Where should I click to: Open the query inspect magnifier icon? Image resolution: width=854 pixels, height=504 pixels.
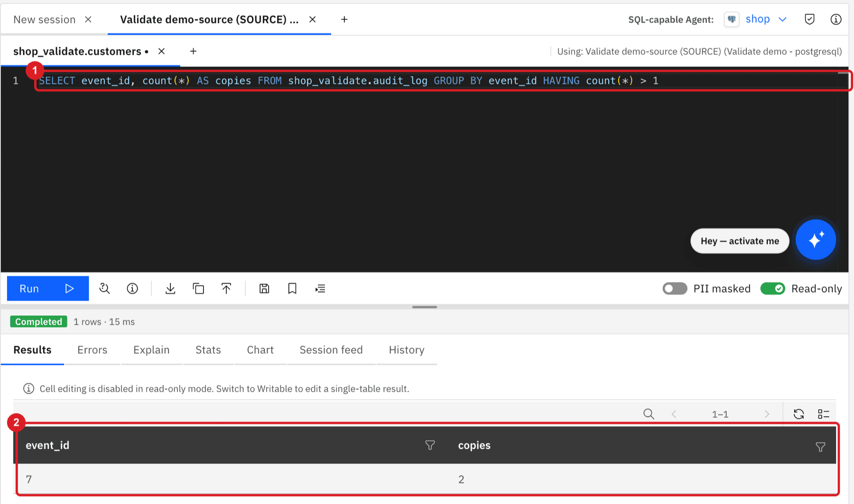[104, 288]
